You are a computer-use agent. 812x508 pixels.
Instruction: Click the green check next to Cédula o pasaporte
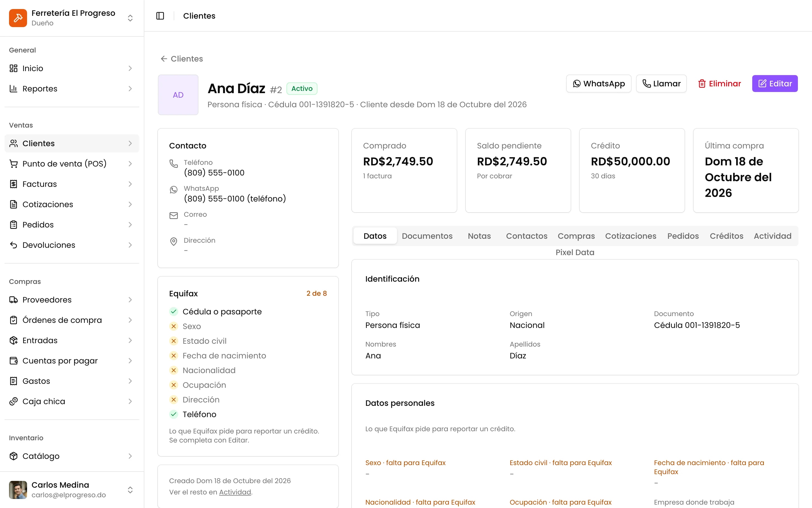(x=173, y=312)
